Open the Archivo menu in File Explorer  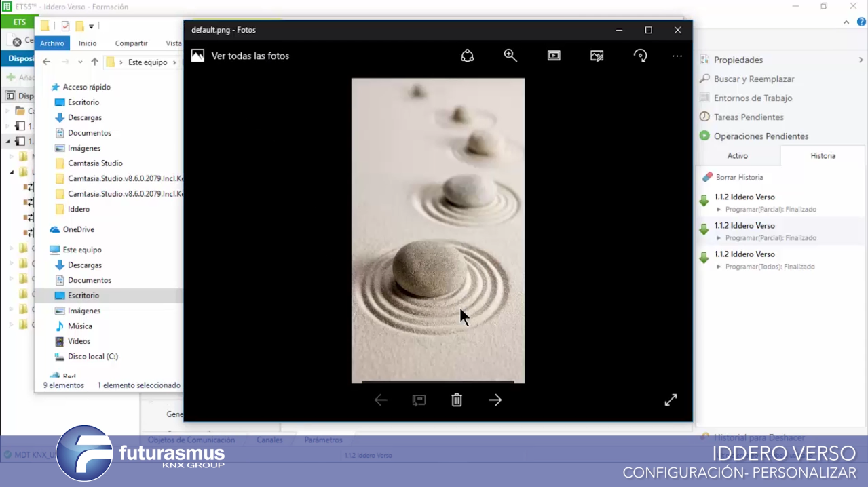point(52,43)
